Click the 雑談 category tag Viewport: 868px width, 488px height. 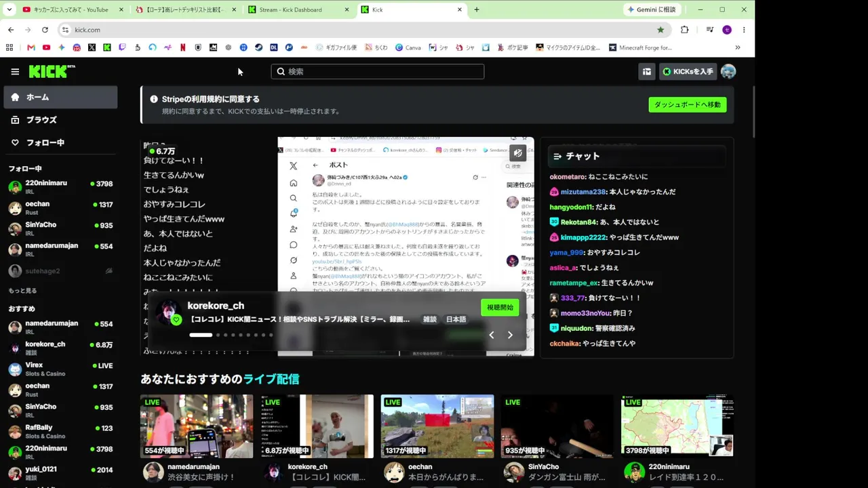(x=430, y=319)
